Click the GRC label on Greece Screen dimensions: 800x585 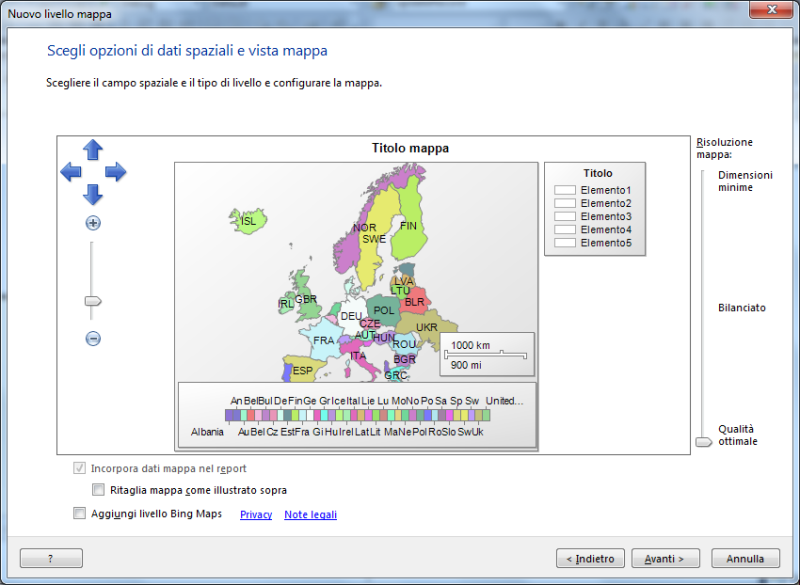395,375
